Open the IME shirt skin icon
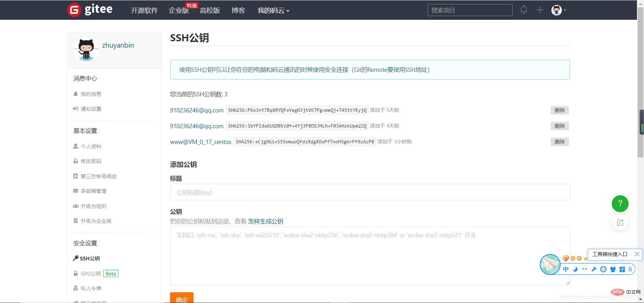 pyautogui.click(x=613, y=269)
